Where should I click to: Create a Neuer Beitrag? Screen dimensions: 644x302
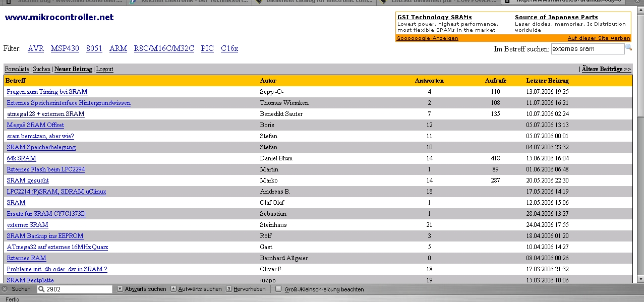(x=73, y=69)
